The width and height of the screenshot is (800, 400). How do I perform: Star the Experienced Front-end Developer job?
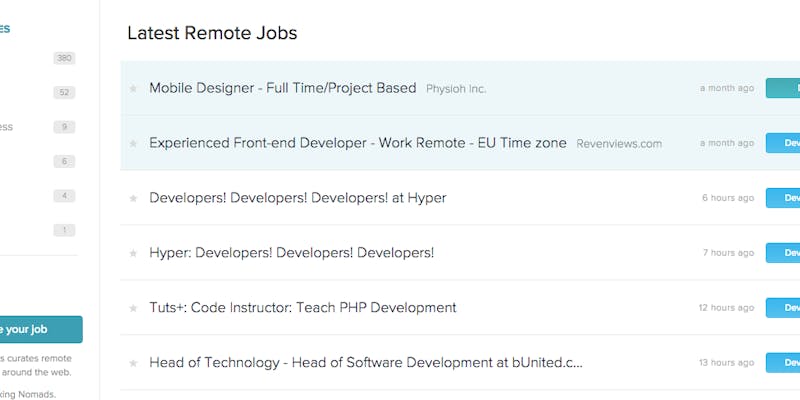tap(133, 144)
